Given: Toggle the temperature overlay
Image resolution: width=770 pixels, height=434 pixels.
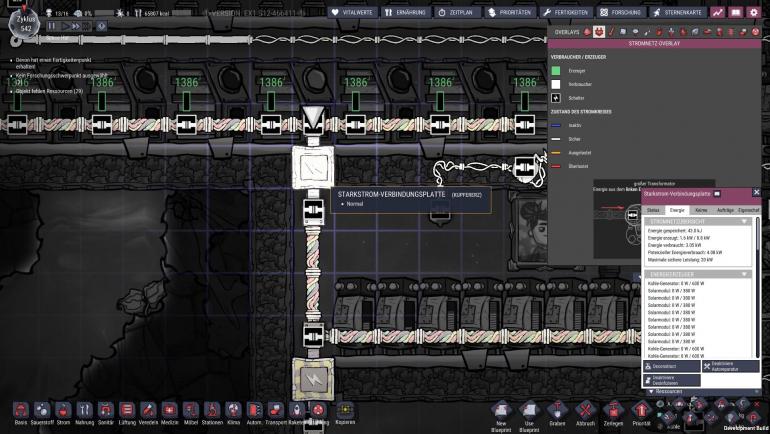Looking at the screenshot, I should pyautogui.click(x=611, y=32).
